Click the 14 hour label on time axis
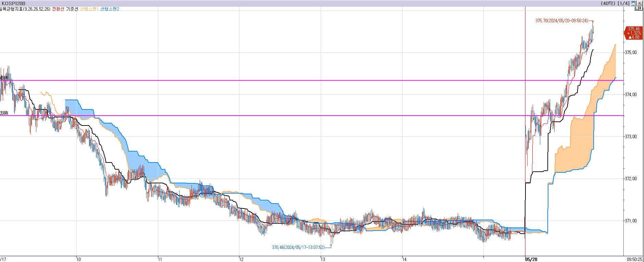The height and width of the screenshot is (262, 644). (x=404, y=259)
